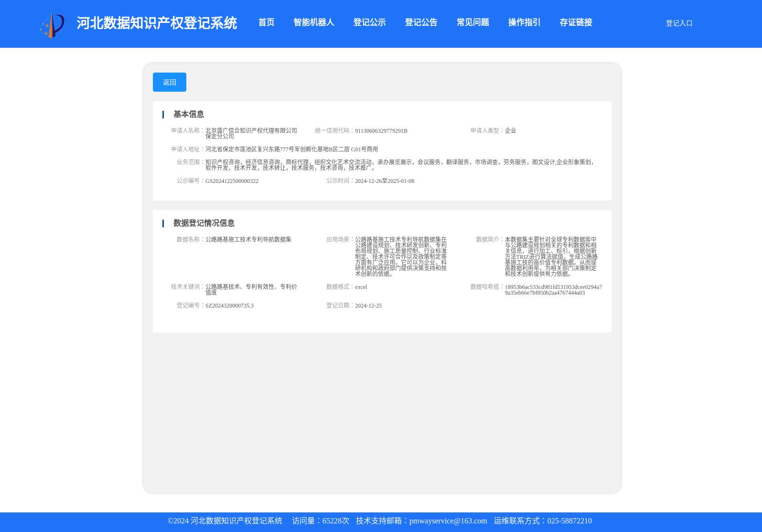
Task: Click footer copyright ©2024 河北数据知识产权登记系统
Action: 225,521
